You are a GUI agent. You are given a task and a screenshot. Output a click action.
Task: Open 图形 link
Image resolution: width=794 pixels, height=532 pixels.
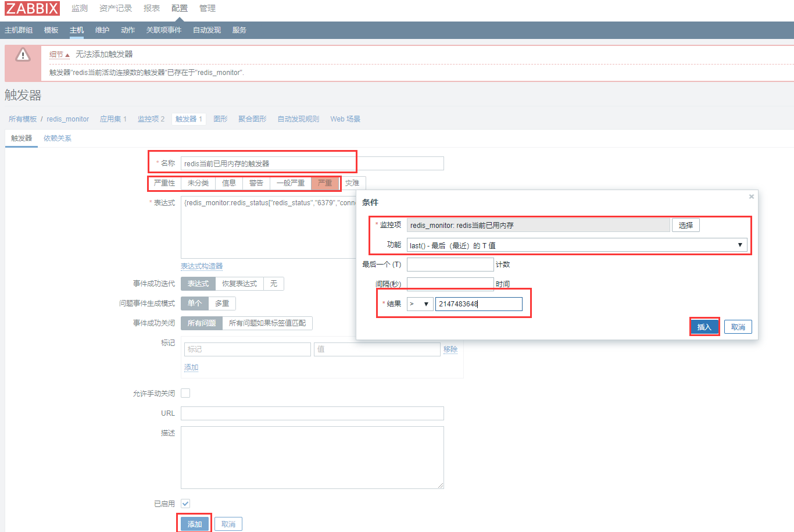click(221, 119)
